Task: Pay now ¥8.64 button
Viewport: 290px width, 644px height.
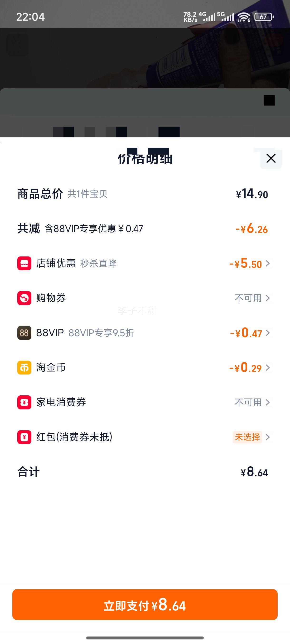Action: click(145, 605)
